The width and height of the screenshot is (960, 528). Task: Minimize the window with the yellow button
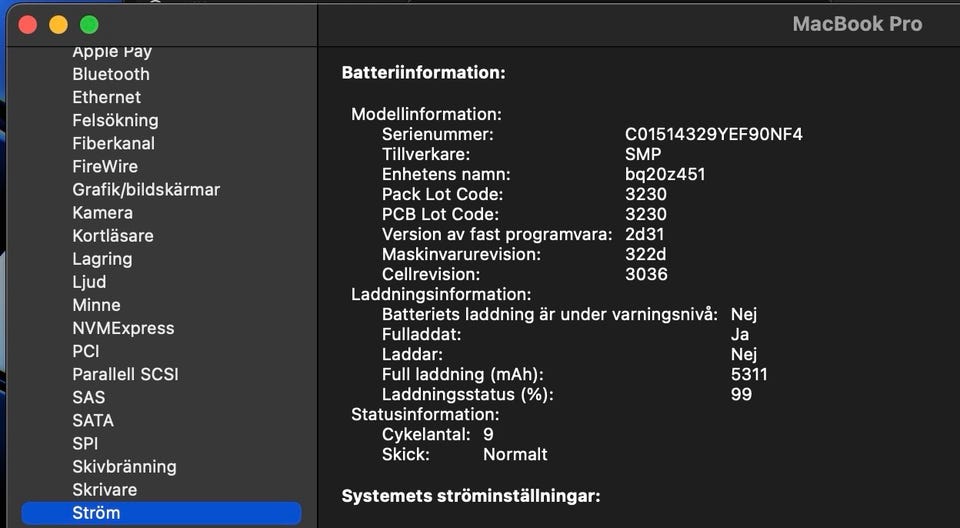pyautogui.click(x=58, y=25)
